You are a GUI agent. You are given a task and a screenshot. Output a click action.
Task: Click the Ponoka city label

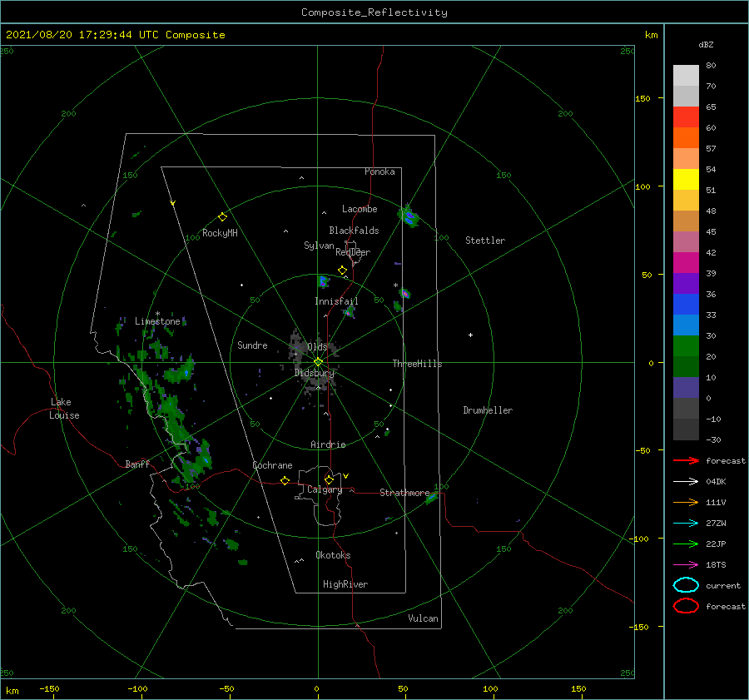click(379, 171)
